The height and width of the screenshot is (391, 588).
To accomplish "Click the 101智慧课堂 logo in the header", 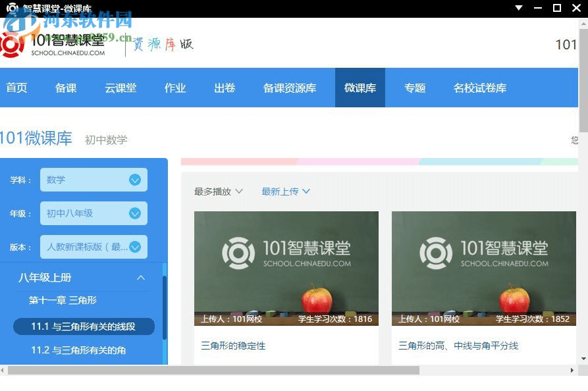I will [x=53, y=45].
